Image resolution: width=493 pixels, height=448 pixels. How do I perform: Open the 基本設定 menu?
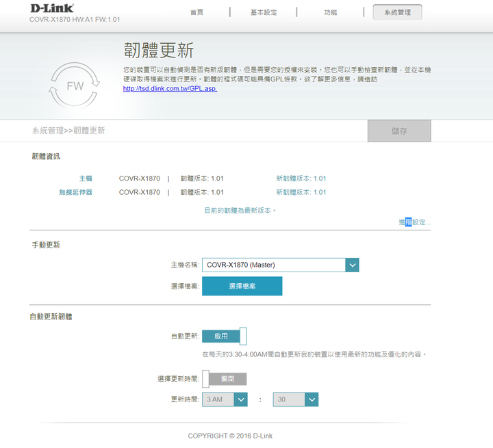264,12
